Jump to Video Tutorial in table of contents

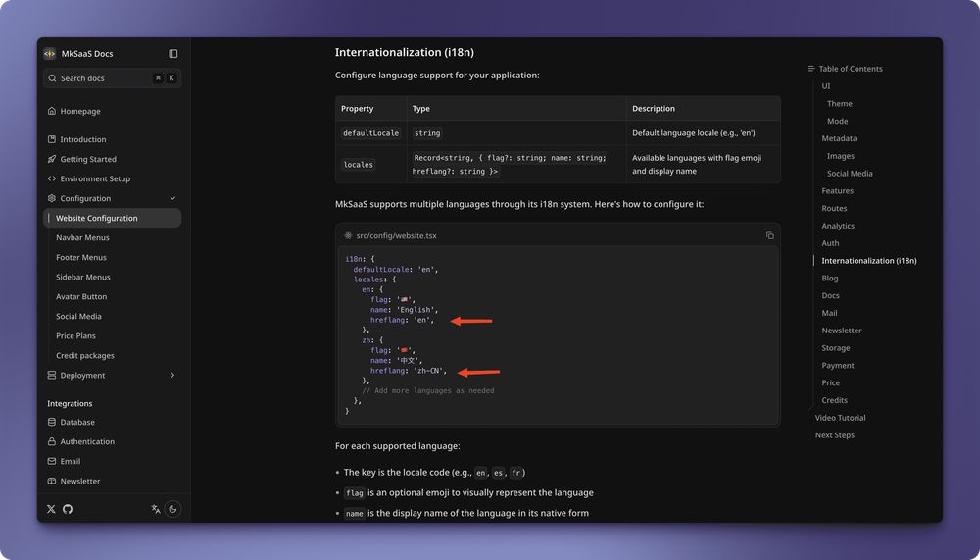(840, 418)
